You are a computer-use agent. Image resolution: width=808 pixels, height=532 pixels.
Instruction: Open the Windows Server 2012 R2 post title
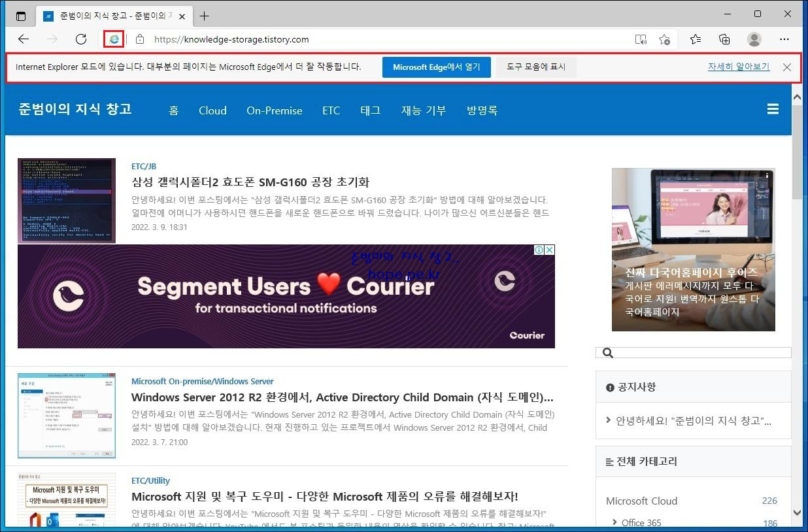[343, 397]
